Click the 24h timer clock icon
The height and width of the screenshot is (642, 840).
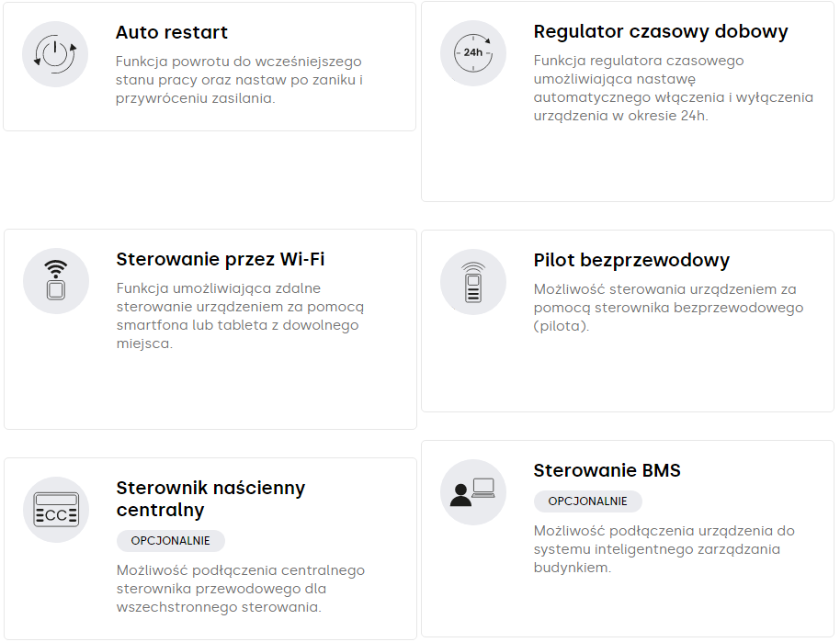[x=473, y=53]
